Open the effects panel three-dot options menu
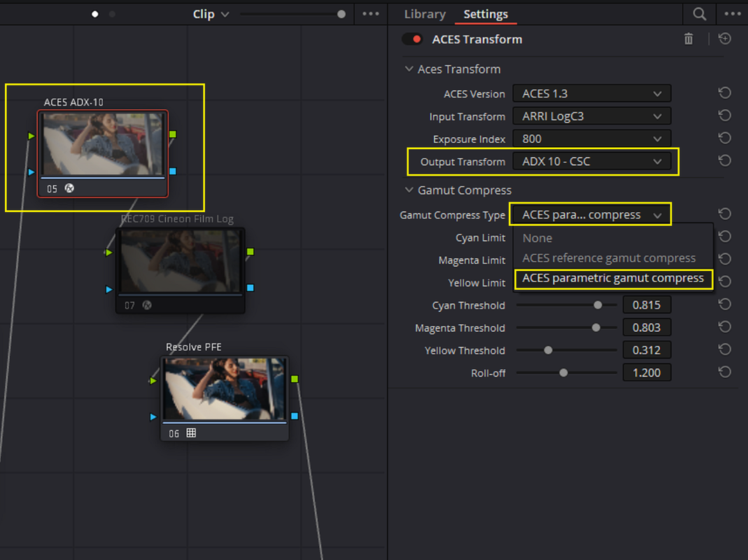This screenshot has width=748, height=560. point(733,14)
